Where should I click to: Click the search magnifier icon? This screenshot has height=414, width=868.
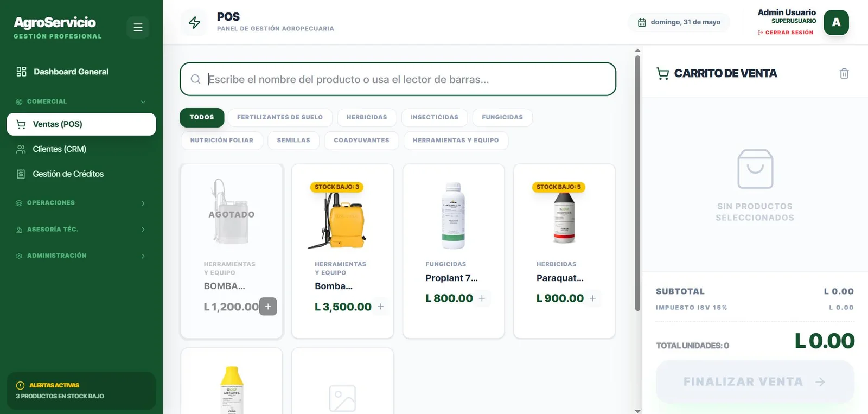pos(195,79)
